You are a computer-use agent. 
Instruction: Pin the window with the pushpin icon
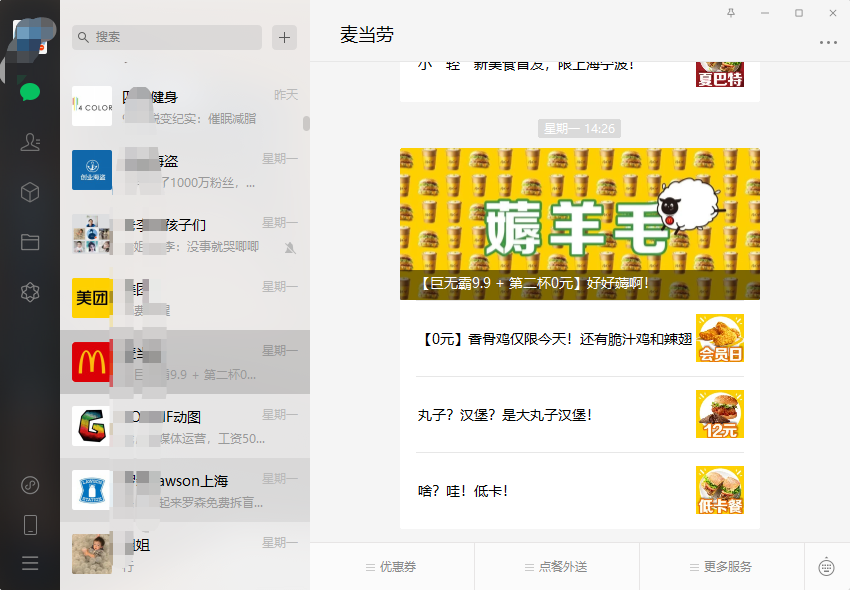pyautogui.click(x=731, y=13)
